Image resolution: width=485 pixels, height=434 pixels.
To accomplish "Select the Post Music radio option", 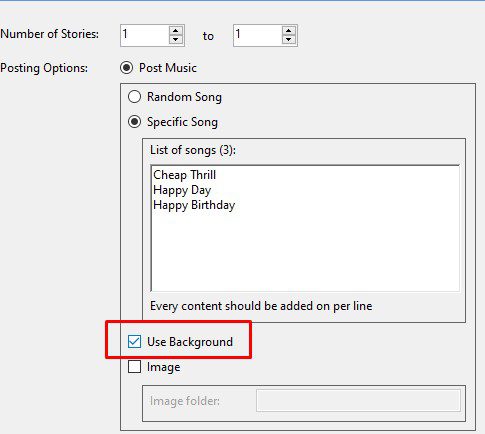I will pos(127,68).
